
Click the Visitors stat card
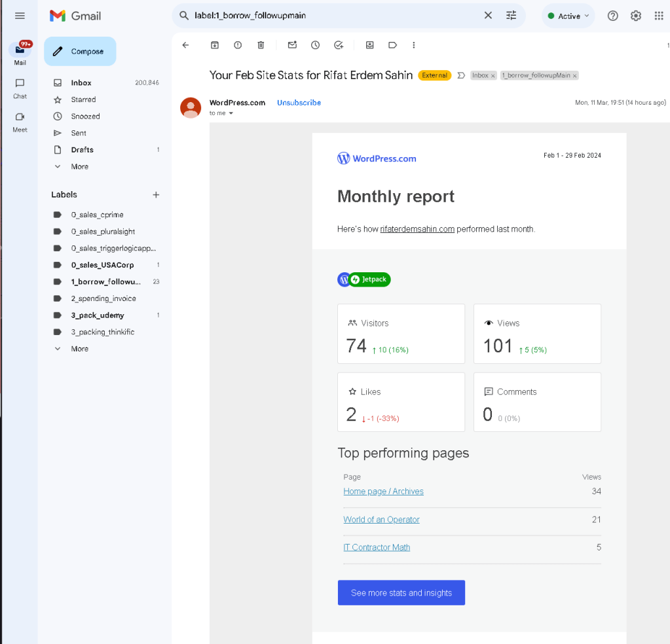click(x=401, y=334)
